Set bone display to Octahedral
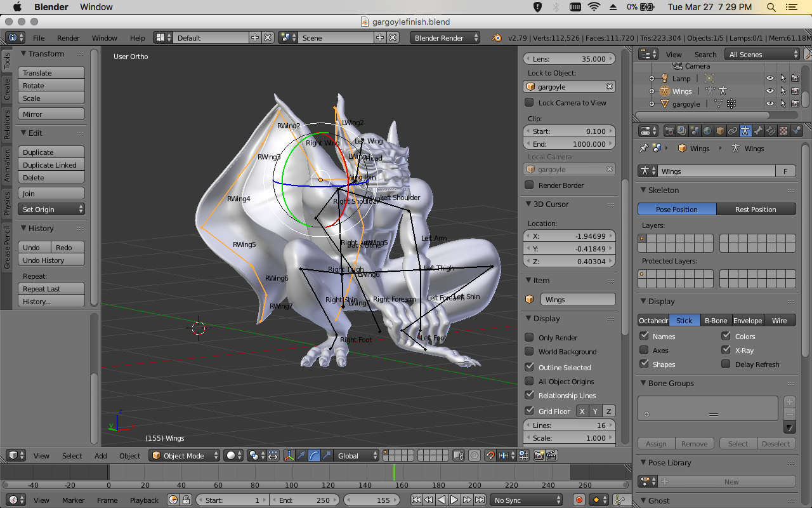This screenshot has width=812, height=508. [x=653, y=320]
